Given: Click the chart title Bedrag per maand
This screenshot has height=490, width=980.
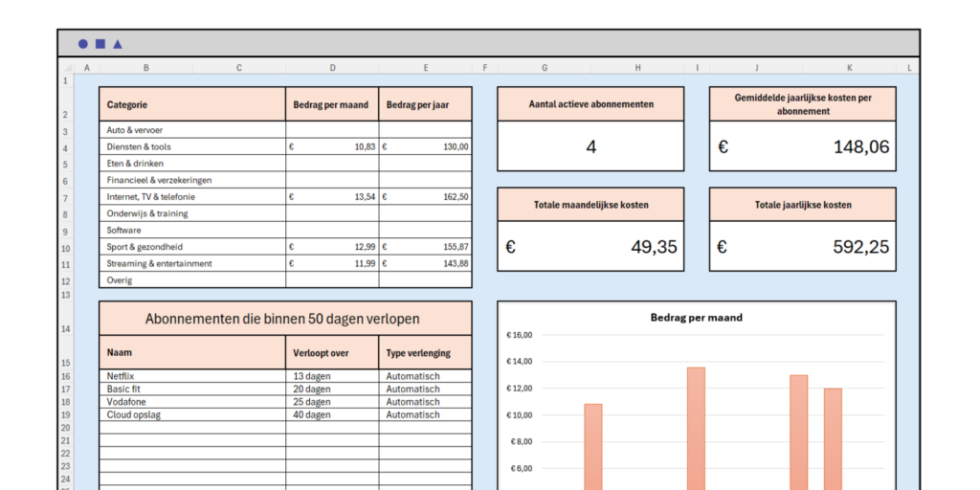Looking at the screenshot, I should click(696, 318).
